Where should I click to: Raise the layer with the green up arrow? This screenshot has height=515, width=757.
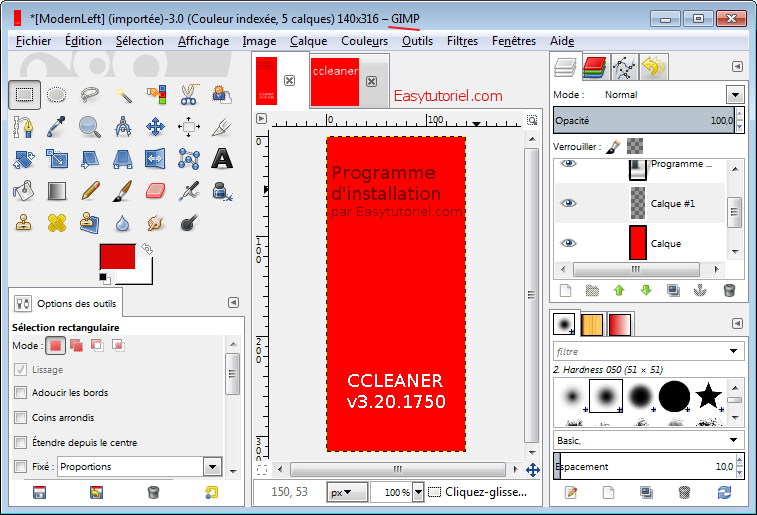[619, 290]
